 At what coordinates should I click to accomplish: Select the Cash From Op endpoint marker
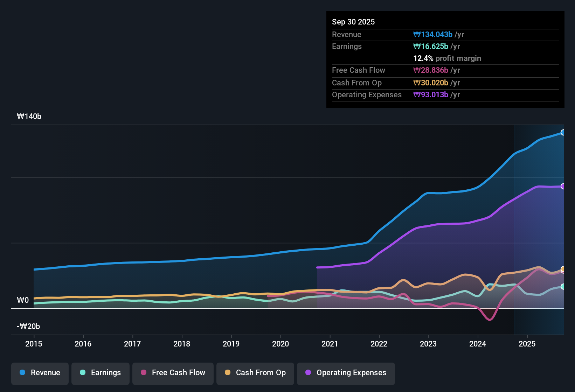coord(563,269)
